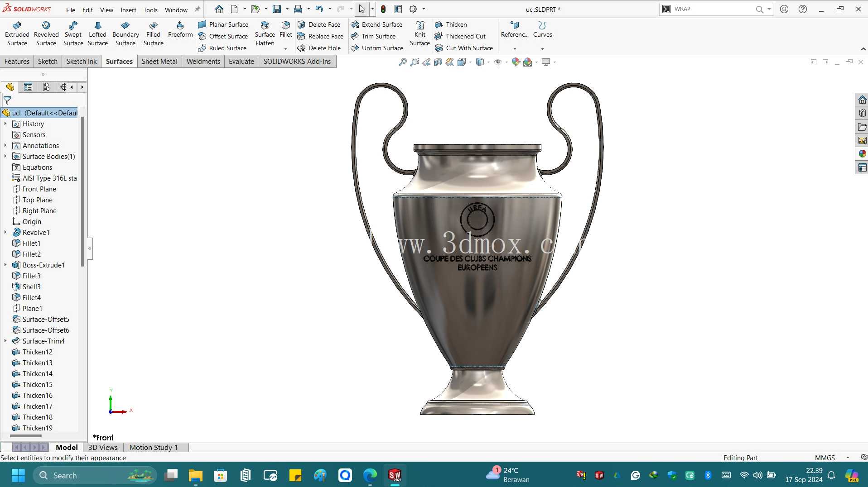Open the DimXpertManager tab

(63, 87)
